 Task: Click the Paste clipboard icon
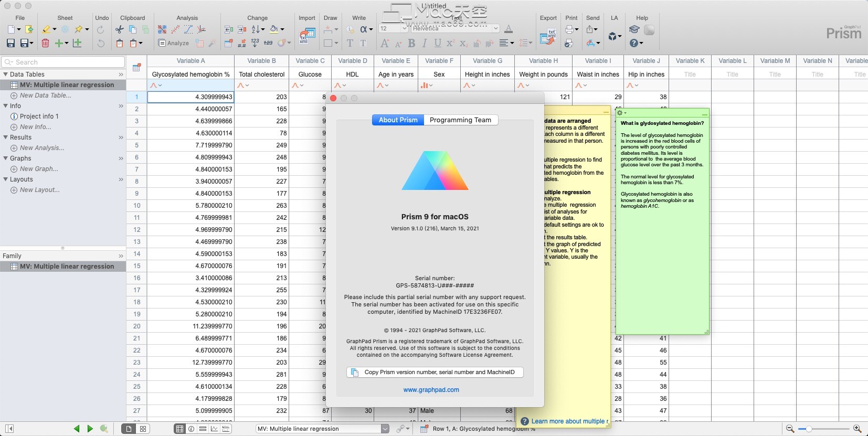(x=120, y=43)
